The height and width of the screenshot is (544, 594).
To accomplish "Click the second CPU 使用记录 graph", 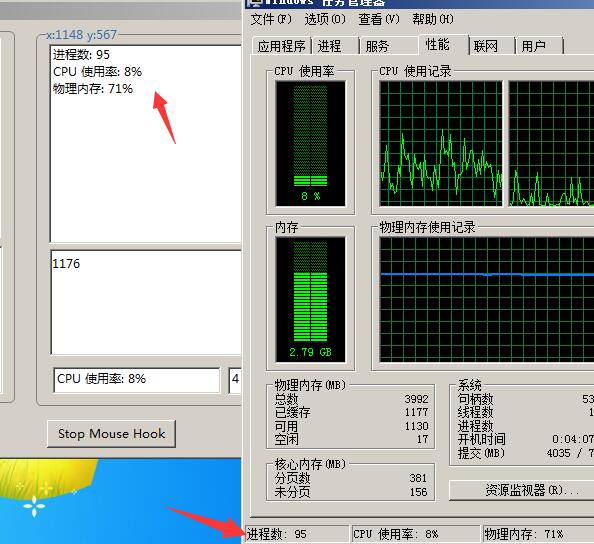I will [552, 144].
